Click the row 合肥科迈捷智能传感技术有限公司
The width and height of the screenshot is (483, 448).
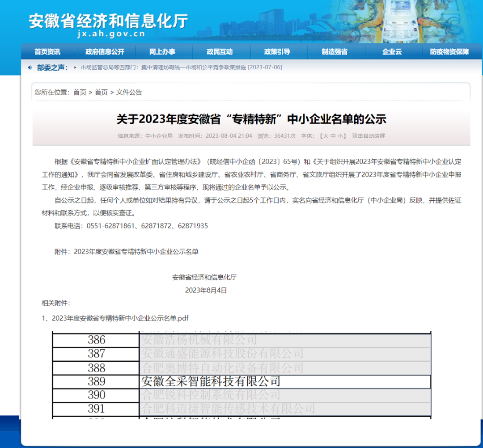click(285, 409)
